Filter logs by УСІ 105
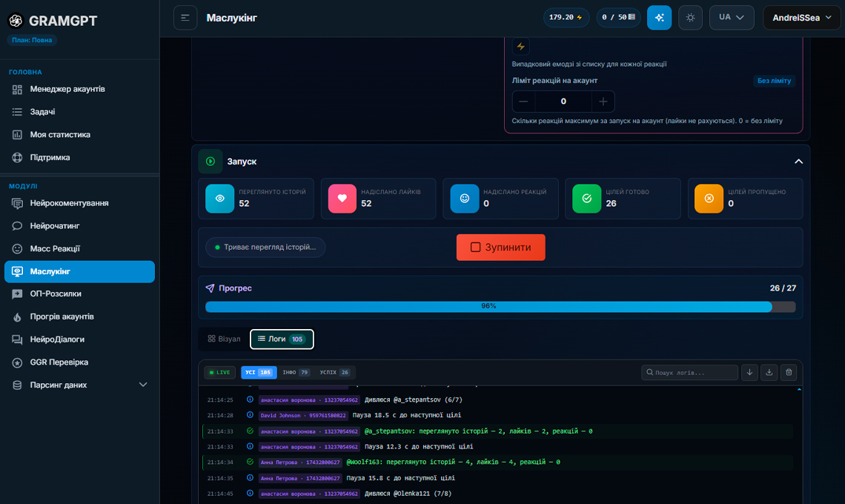Viewport: 845px width, 504px height. pyautogui.click(x=259, y=373)
